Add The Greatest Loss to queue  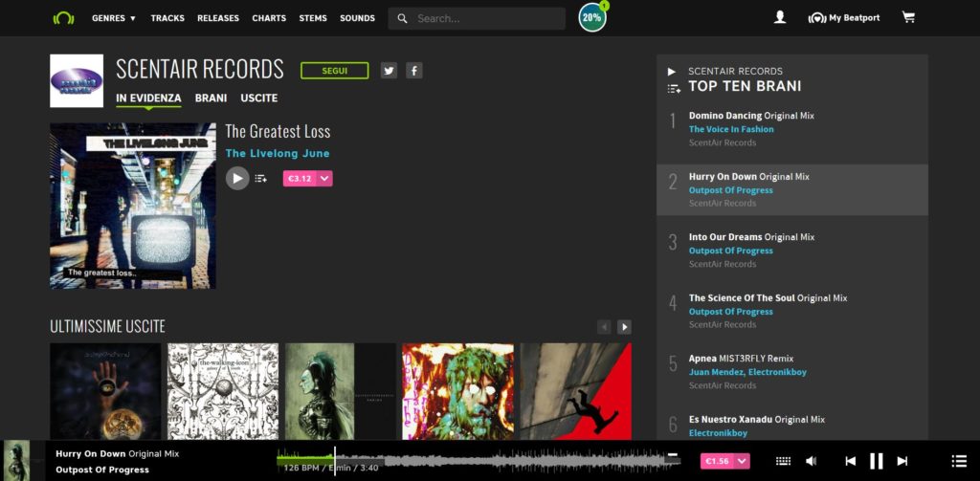click(x=260, y=179)
